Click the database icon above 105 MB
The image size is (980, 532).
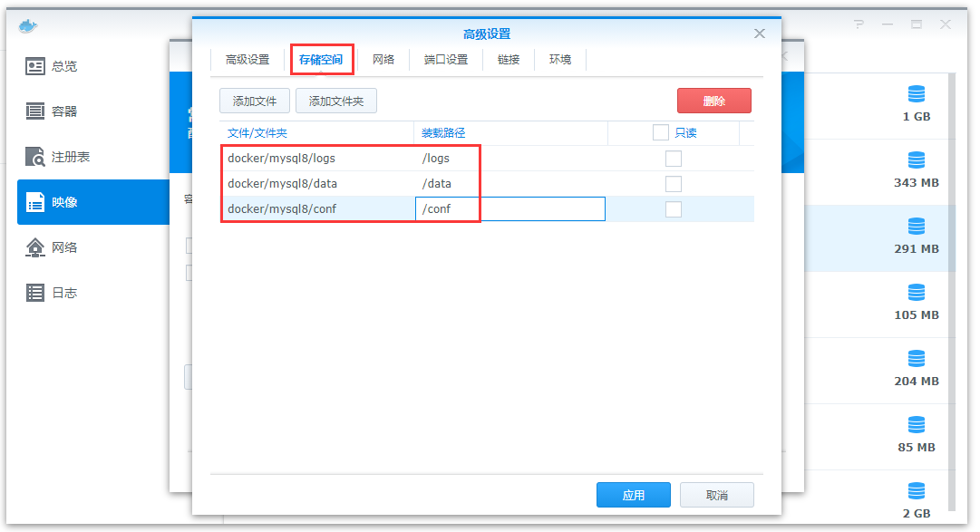point(917,293)
